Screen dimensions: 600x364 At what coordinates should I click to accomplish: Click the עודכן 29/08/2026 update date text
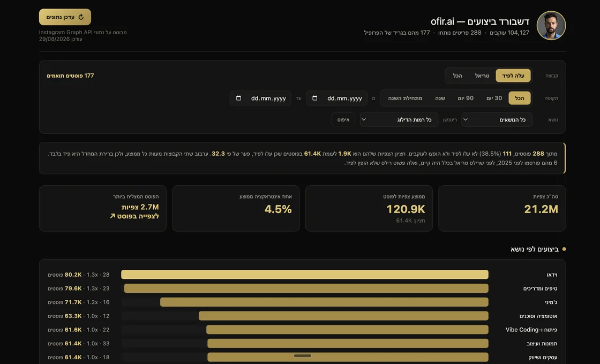coord(61,39)
